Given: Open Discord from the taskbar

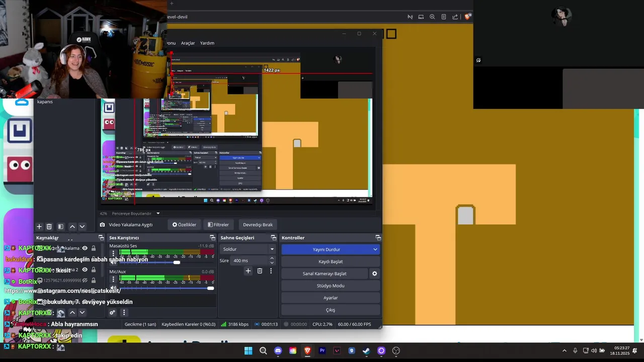Looking at the screenshot, I should (x=278, y=350).
